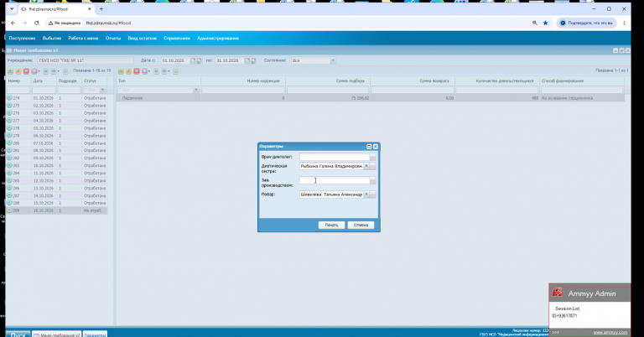Click red delete icon in right grid toolbar
Image resolution: width=644 pixels, height=337 pixels.
(x=137, y=71)
